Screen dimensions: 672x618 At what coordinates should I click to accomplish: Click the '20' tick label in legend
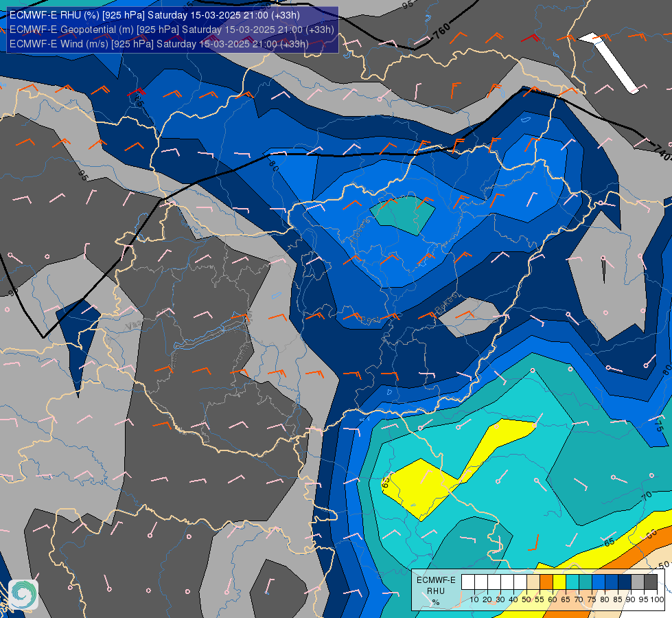point(487,599)
